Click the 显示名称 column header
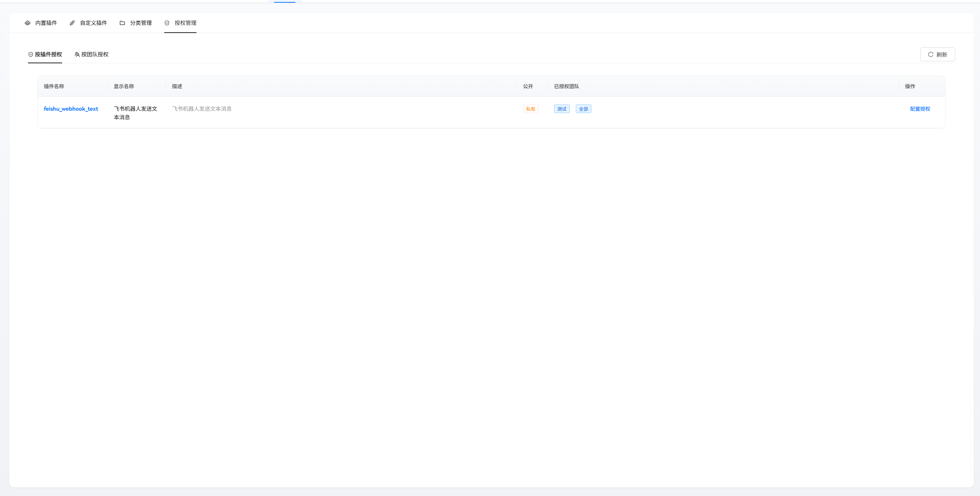Image resolution: width=980 pixels, height=496 pixels. (x=124, y=86)
